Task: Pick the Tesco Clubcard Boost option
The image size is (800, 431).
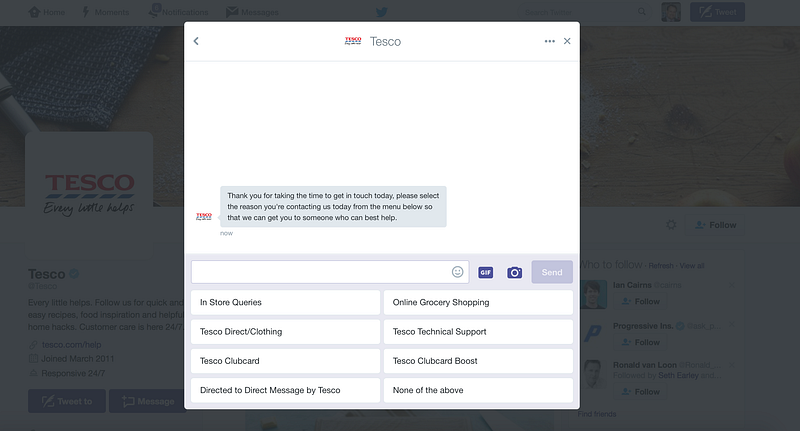Action: pos(478,361)
